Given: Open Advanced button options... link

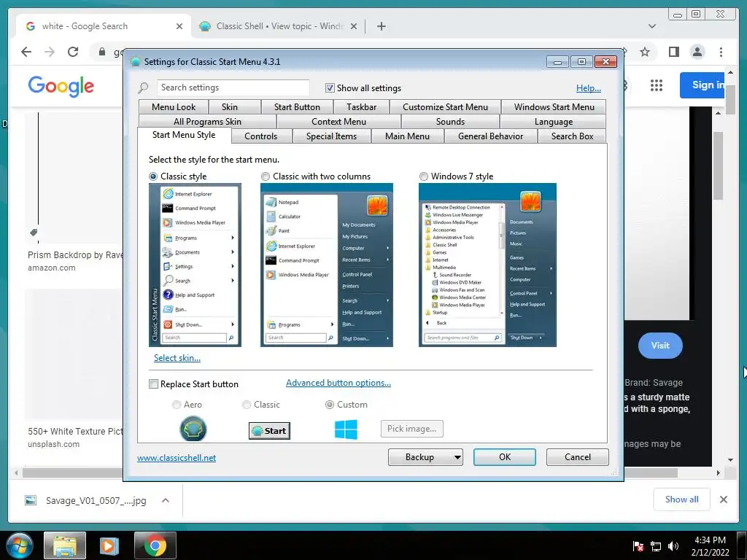Looking at the screenshot, I should (x=338, y=383).
